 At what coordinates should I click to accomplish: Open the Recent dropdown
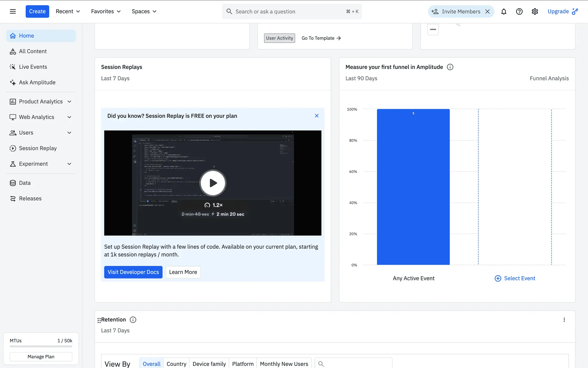tap(68, 12)
